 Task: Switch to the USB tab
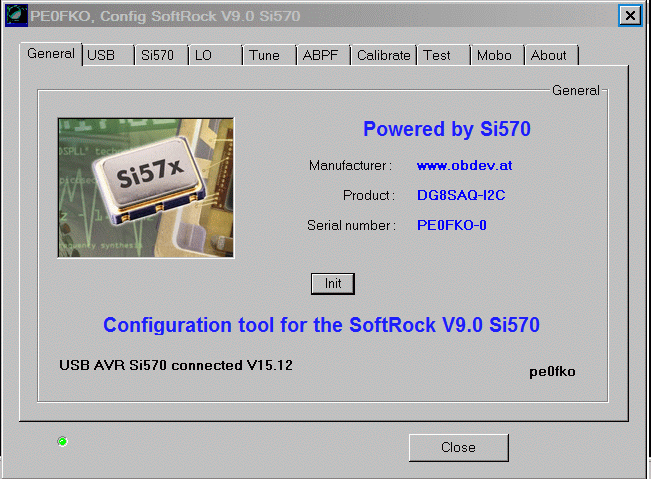(x=102, y=56)
